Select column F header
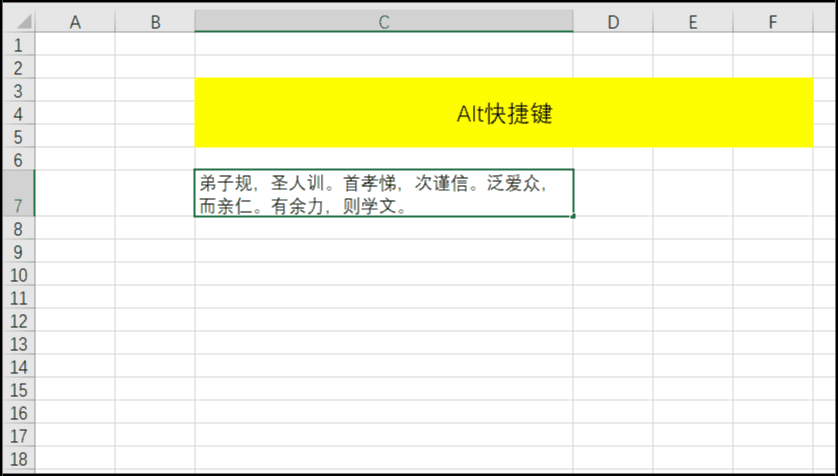The width and height of the screenshot is (838, 476). tap(773, 22)
